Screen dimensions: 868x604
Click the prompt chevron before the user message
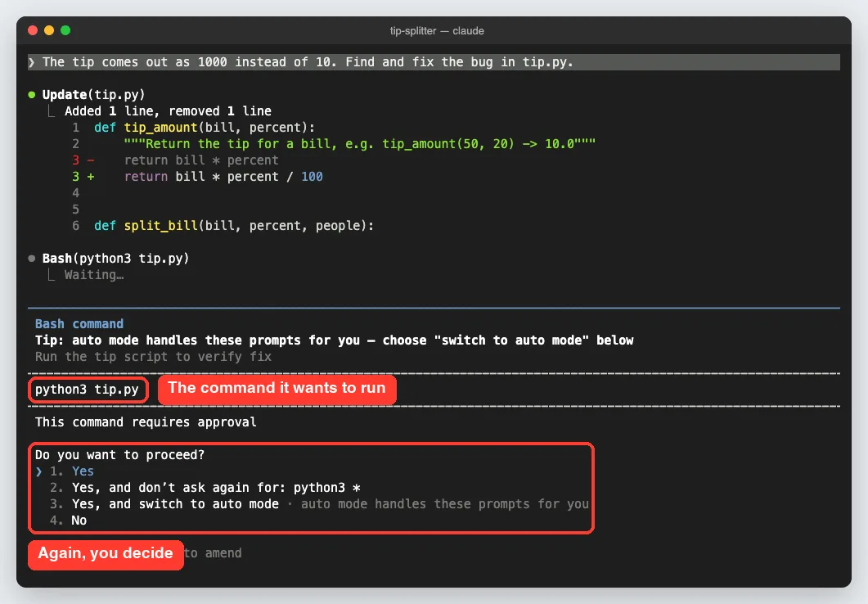(x=32, y=62)
